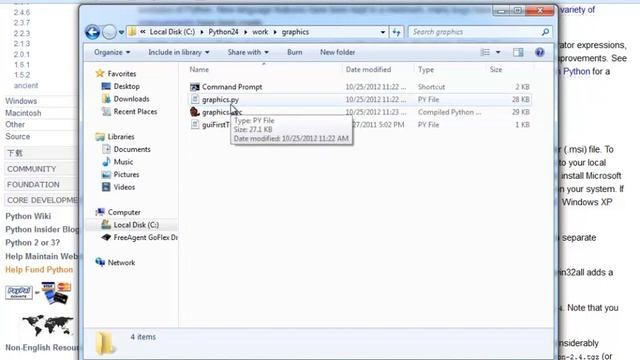The image size is (640, 360).
Task: Click world map image on webpage
Action: pos(48,325)
